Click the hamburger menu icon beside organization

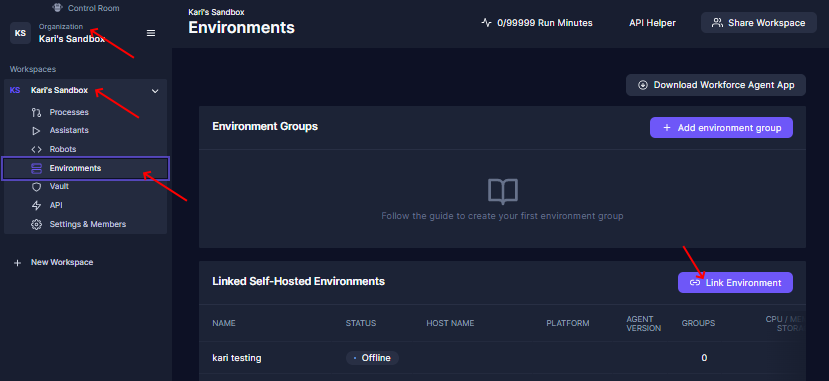pyautogui.click(x=151, y=33)
